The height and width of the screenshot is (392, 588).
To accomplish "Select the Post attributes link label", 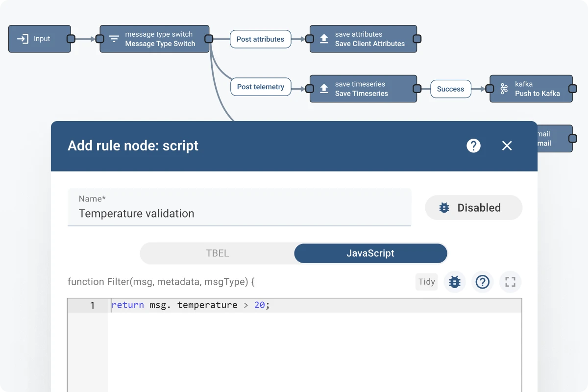I will pos(260,39).
